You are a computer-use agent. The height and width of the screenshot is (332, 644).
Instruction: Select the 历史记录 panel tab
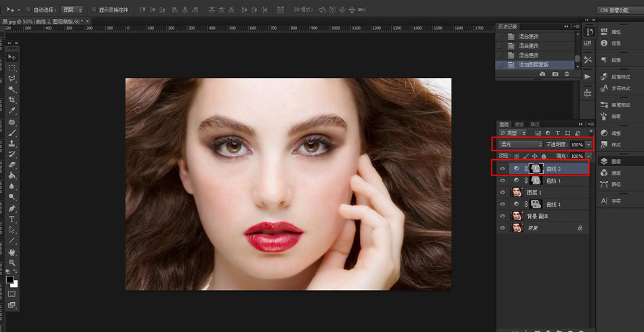tap(506, 26)
